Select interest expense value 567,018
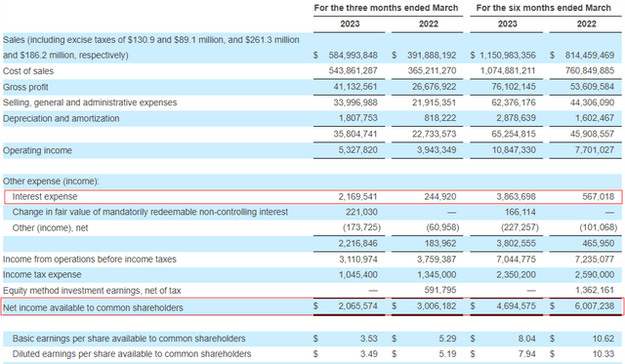The height and width of the screenshot is (364, 625). tap(599, 197)
